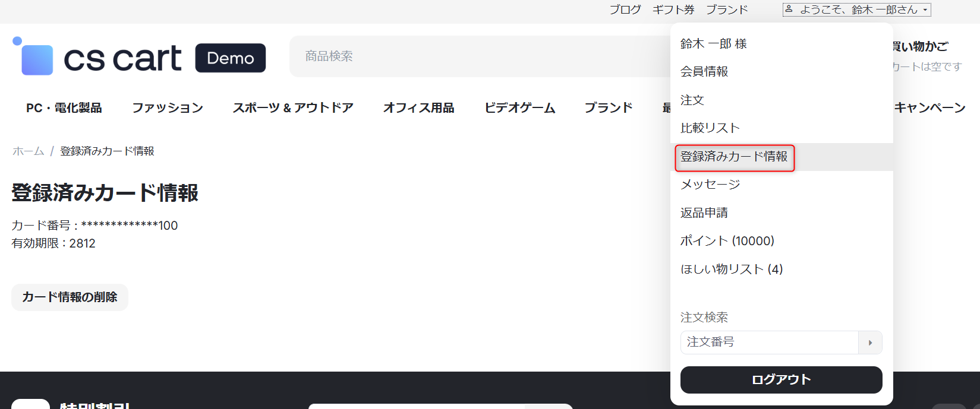Viewport: 980px width, 409px height.
Task: View ポイント (10000) balance
Action: tap(727, 241)
